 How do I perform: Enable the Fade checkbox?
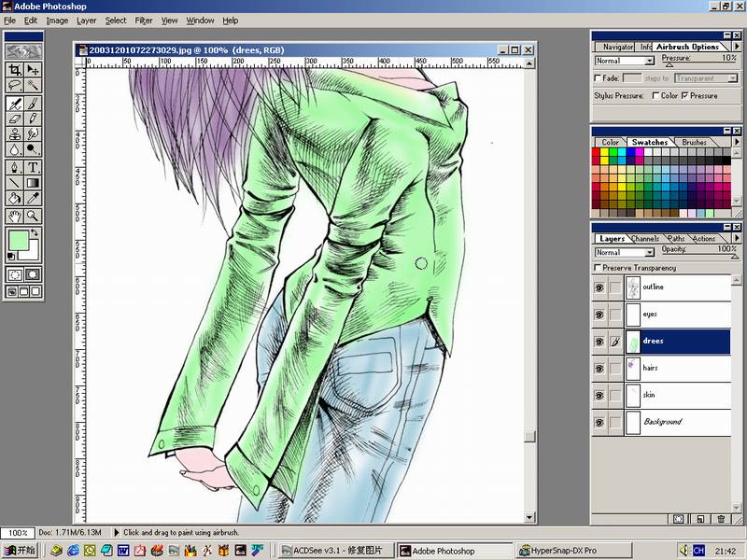click(x=598, y=78)
